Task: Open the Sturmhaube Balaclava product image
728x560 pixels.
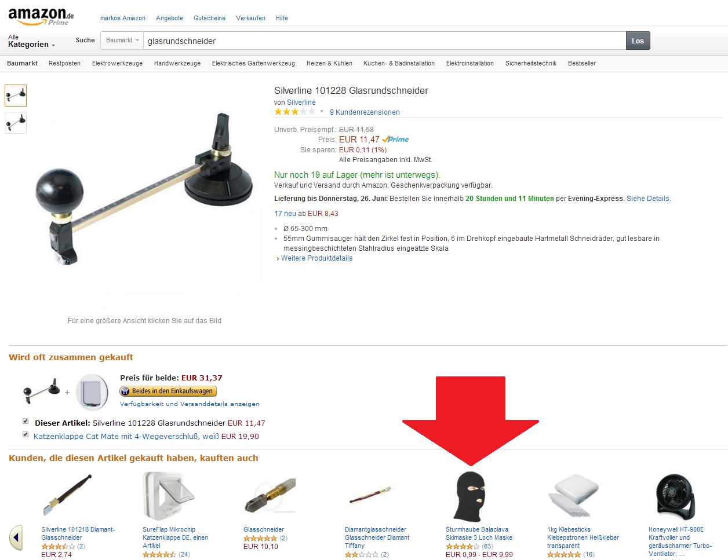Action: pos(469,496)
